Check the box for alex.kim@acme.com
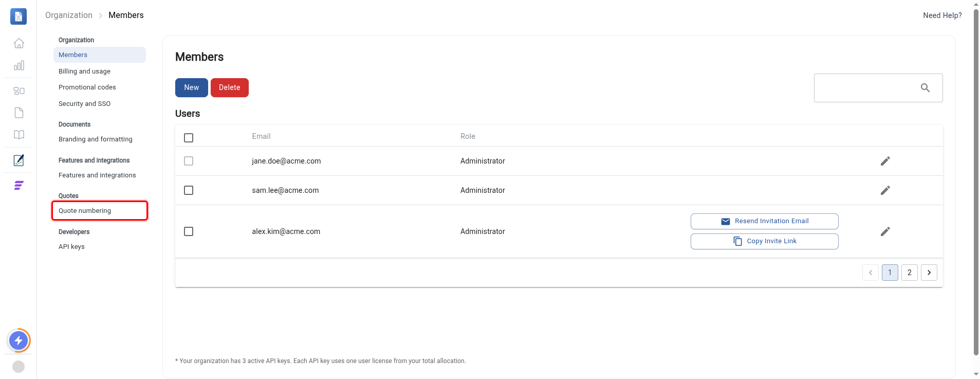 (189, 231)
